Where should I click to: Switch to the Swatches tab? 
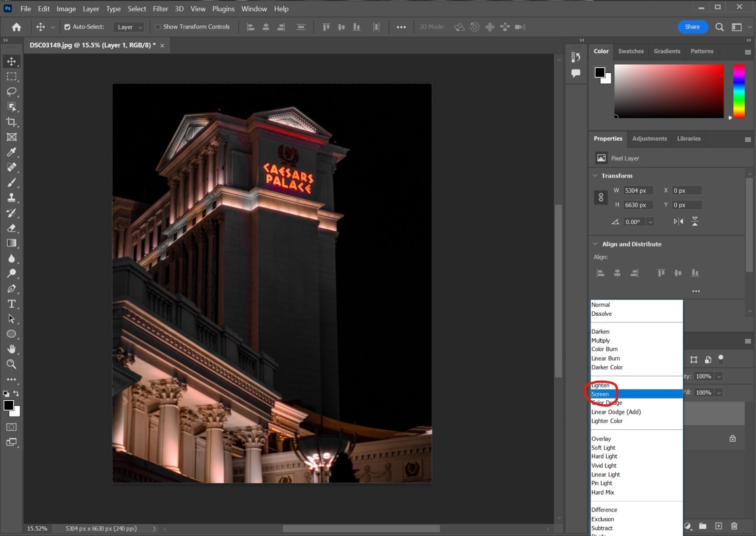(x=630, y=51)
